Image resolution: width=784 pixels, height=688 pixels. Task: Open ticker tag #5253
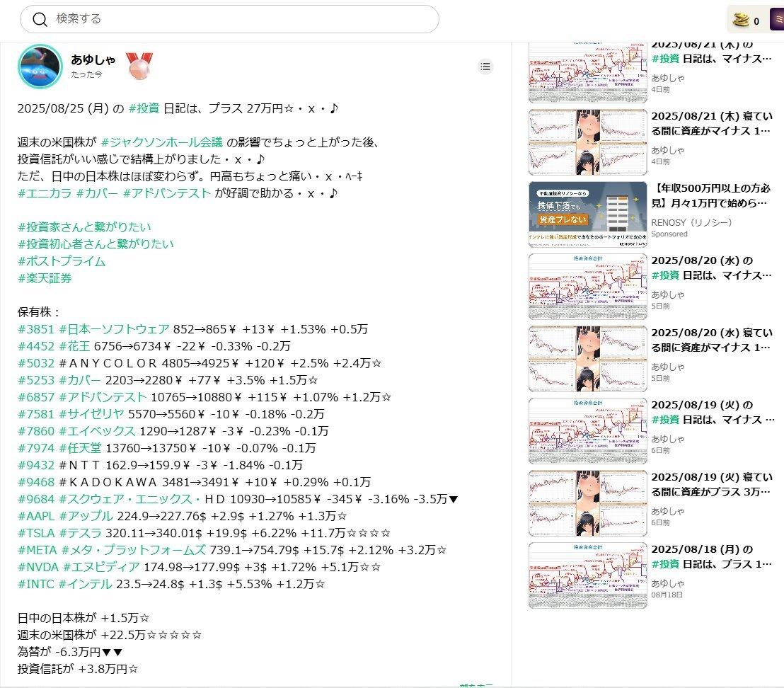pyautogui.click(x=36, y=381)
